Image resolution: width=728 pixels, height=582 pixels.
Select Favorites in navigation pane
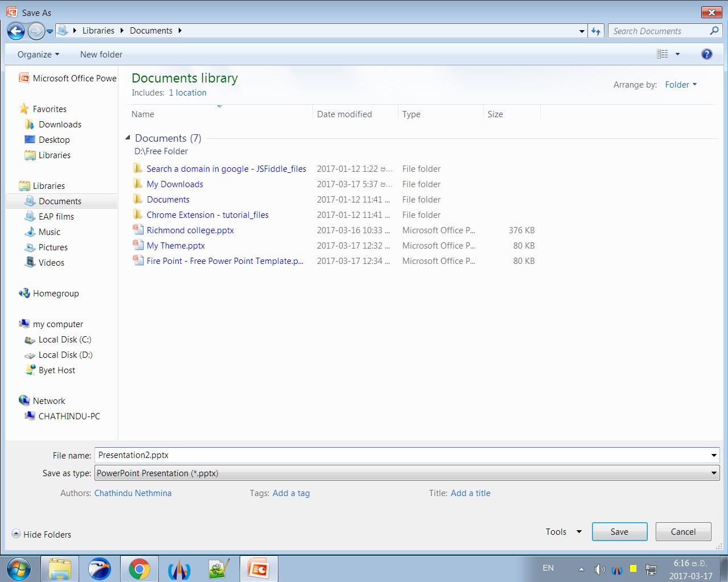coord(43,109)
